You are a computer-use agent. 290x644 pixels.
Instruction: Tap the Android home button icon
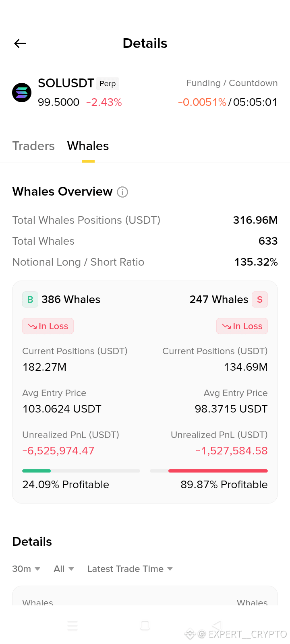pyautogui.click(x=145, y=625)
